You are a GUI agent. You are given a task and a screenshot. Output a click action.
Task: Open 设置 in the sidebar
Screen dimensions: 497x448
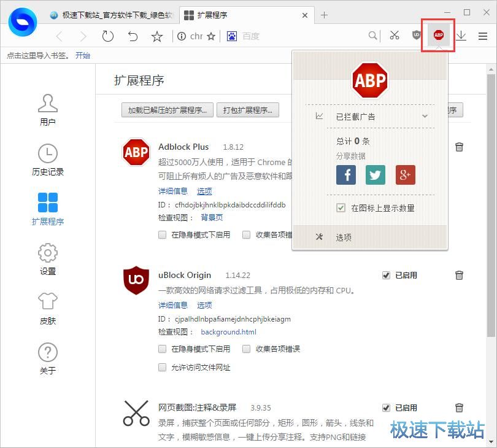48,259
